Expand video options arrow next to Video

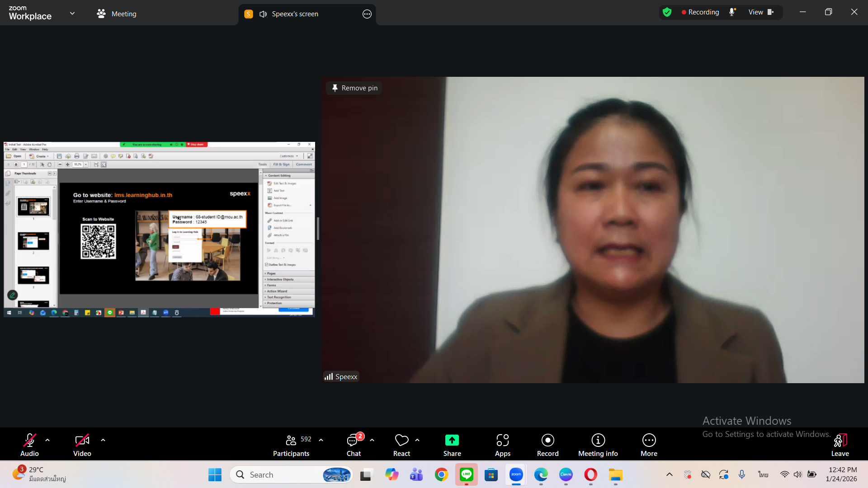click(103, 440)
